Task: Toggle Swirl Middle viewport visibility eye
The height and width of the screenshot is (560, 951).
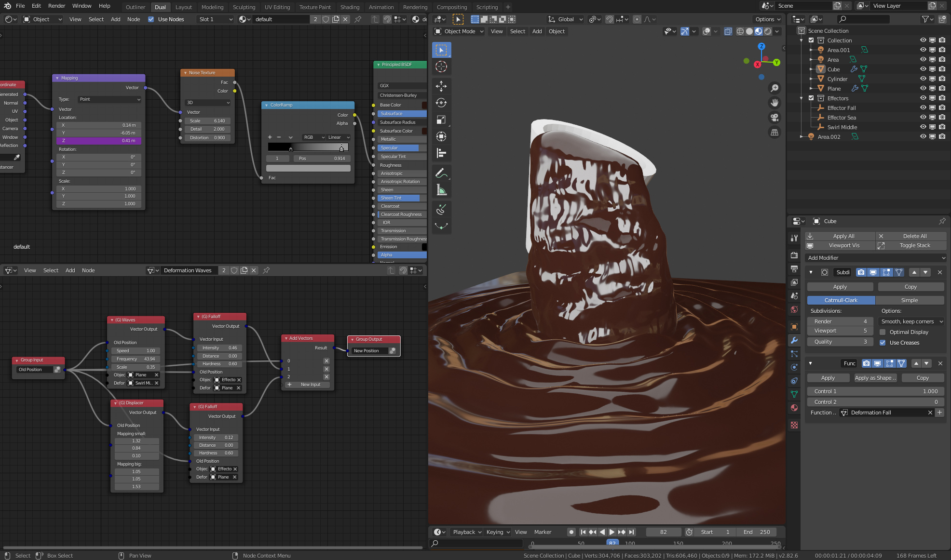Action: [x=923, y=127]
